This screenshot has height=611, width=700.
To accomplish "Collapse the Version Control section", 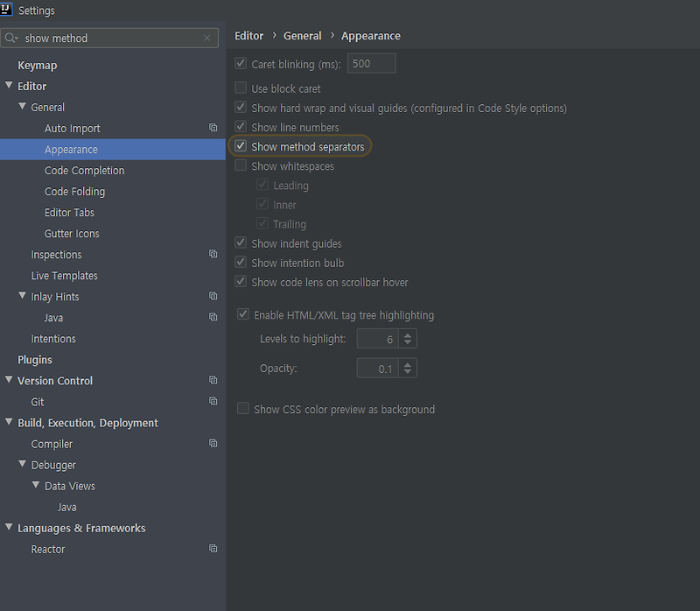I will coord(8,381).
